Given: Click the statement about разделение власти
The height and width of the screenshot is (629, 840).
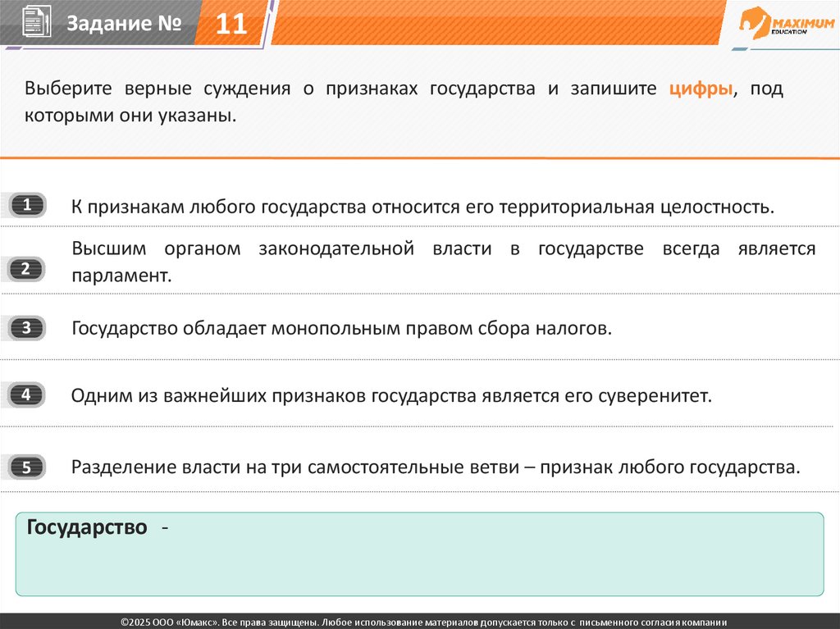Looking at the screenshot, I should point(436,467).
